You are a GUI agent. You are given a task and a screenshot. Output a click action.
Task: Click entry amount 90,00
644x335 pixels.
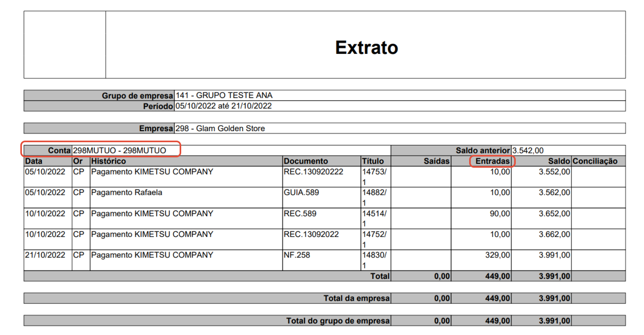coord(500,214)
